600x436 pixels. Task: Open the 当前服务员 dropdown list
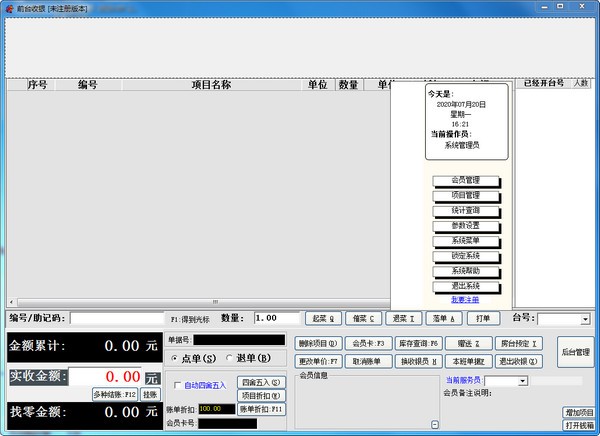[x=523, y=381]
